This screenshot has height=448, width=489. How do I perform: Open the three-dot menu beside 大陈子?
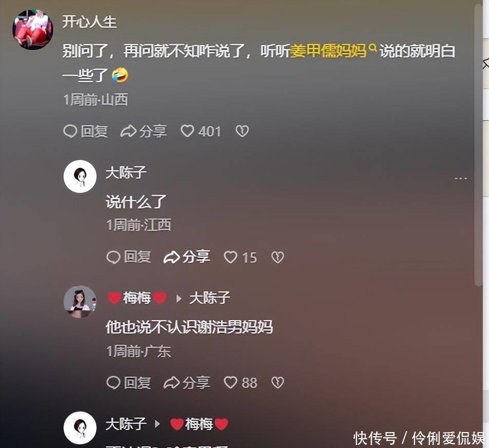(461, 179)
